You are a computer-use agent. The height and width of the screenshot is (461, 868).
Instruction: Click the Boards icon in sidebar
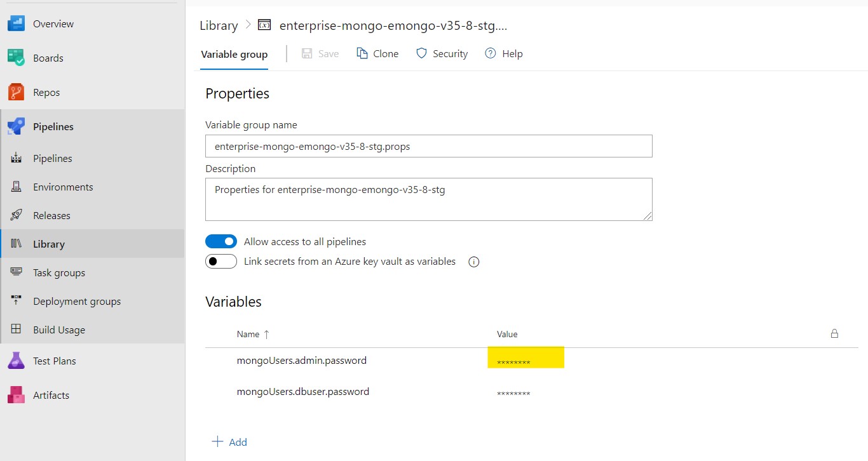pyautogui.click(x=16, y=58)
